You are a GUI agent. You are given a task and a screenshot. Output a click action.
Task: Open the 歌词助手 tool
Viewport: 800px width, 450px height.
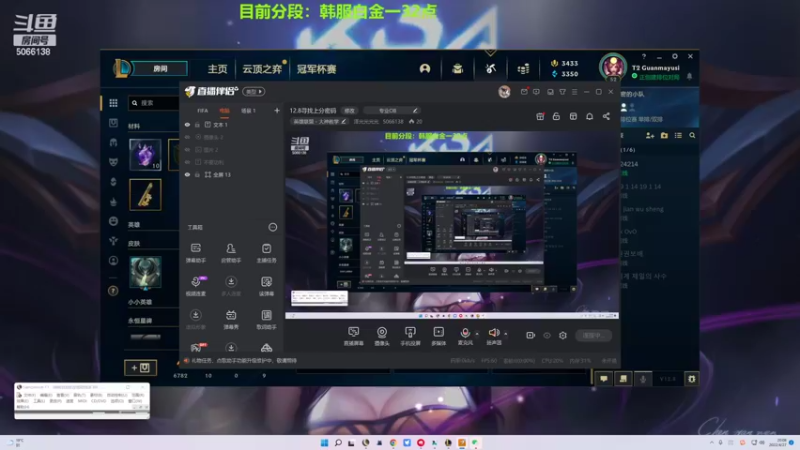[266, 320]
